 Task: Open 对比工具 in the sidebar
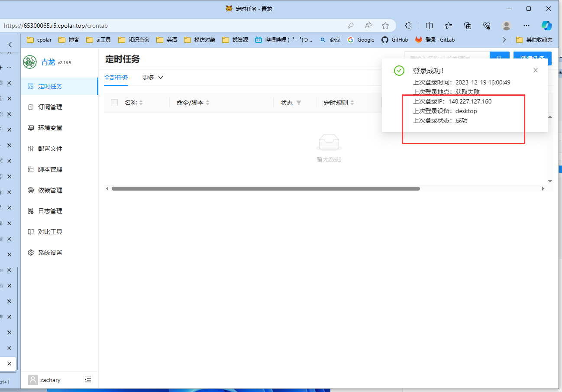59,232
